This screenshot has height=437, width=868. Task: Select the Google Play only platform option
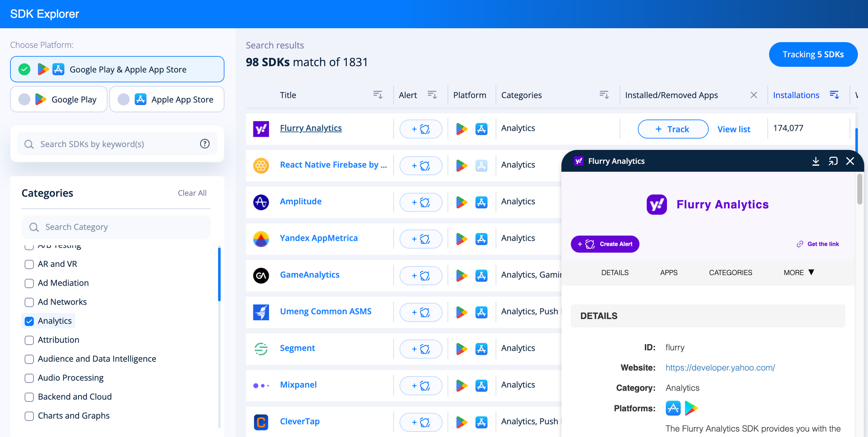pos(58,99)
